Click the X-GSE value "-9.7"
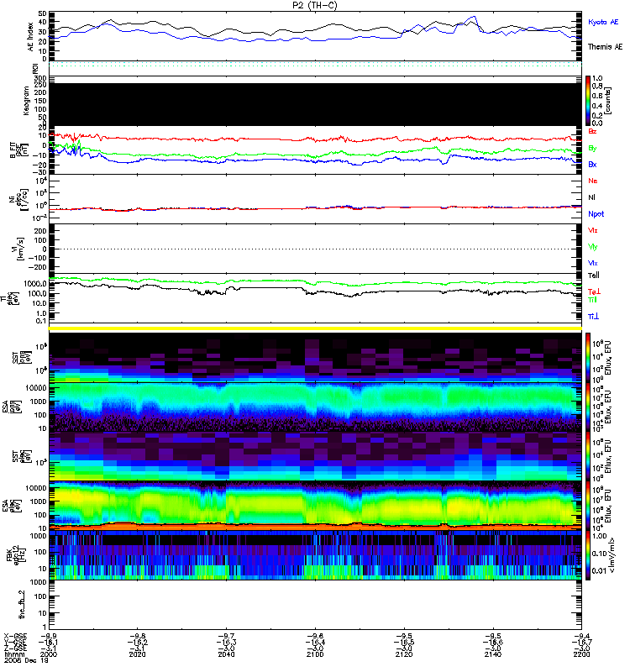630x672 pixels. tap(226, 636)
